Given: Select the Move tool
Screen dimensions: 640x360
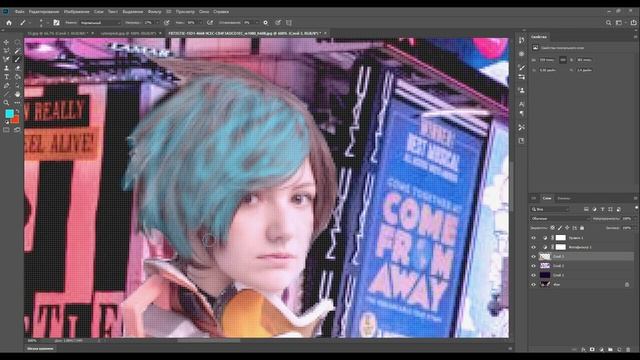Looking at the screenshot, I should (6, 42).
